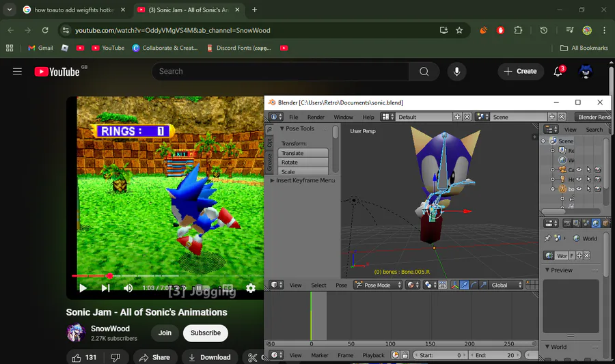Open Blender's Window menu
The height and width of the screenshot is (364, 615).
pyautogui.click(x=343, y=117)
